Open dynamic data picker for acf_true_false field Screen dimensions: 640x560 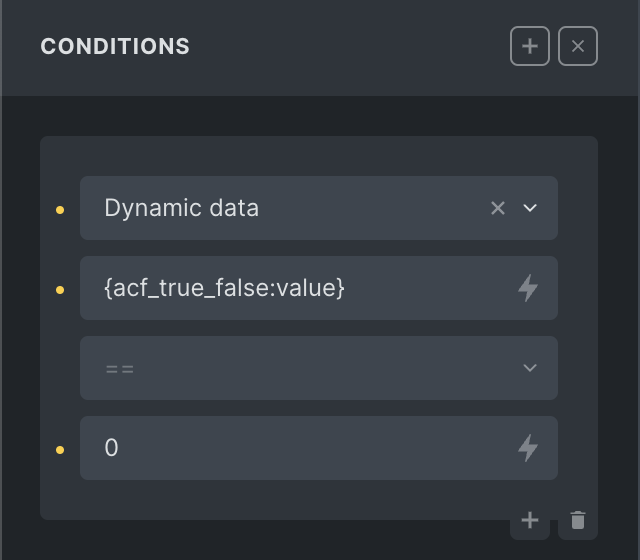(528, 288)
